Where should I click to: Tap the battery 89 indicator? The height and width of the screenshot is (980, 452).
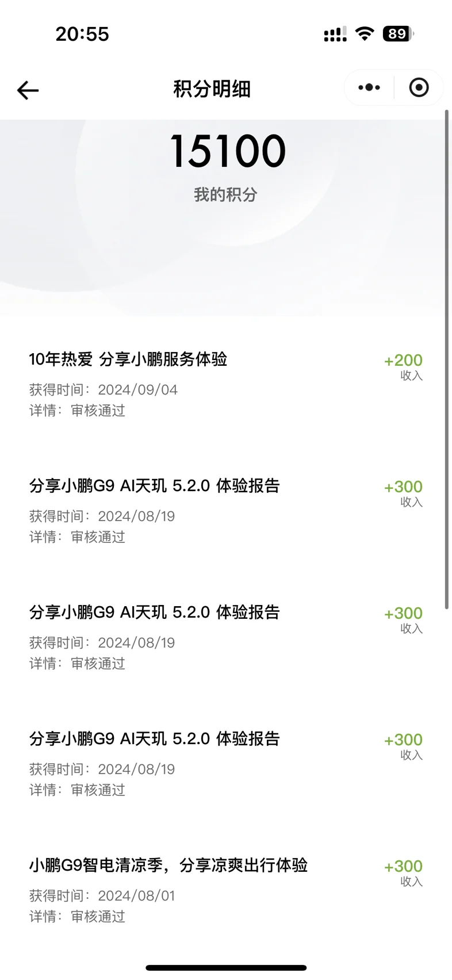(398, 33)
